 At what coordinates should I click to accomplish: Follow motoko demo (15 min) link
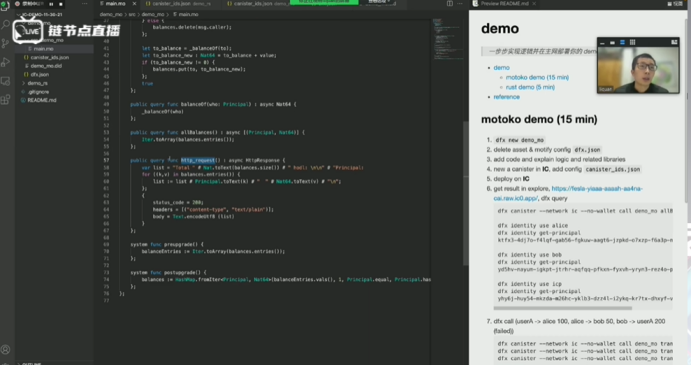[537, 77]
